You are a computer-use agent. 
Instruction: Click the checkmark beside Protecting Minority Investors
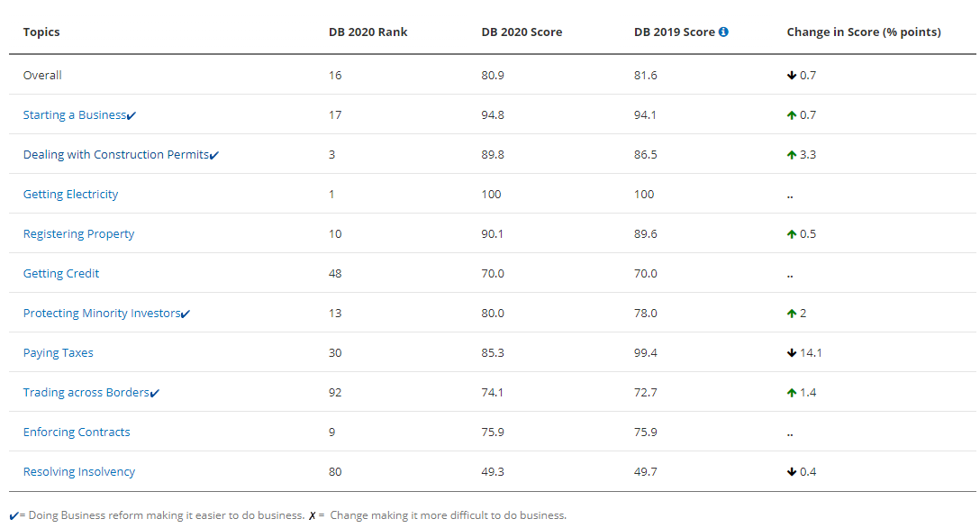pyautogui.click(x=186, y=314)
